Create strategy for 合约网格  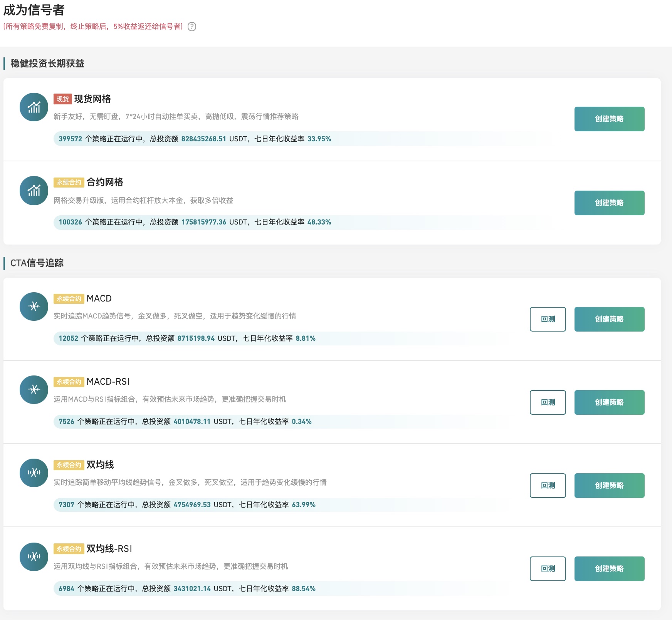coord(609,203)
